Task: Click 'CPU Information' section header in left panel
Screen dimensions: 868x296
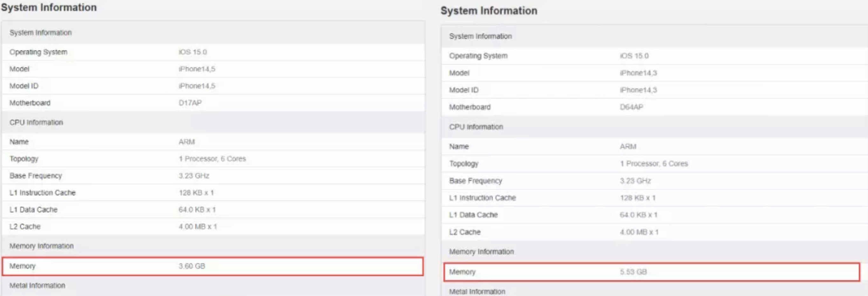Action: coord(213,122)
